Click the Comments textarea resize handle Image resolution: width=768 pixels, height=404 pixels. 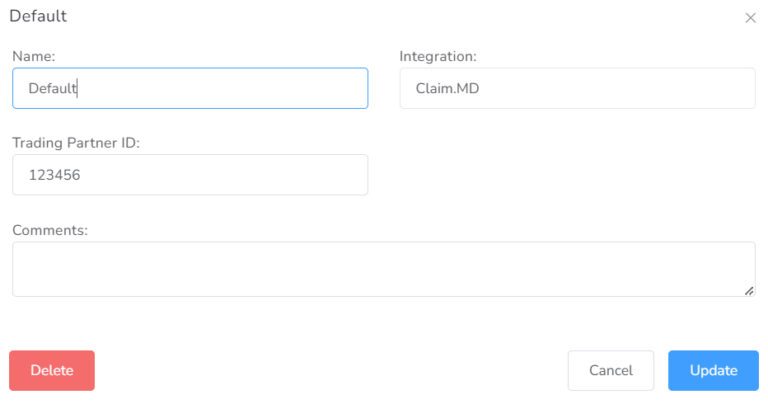pos(749,290)
